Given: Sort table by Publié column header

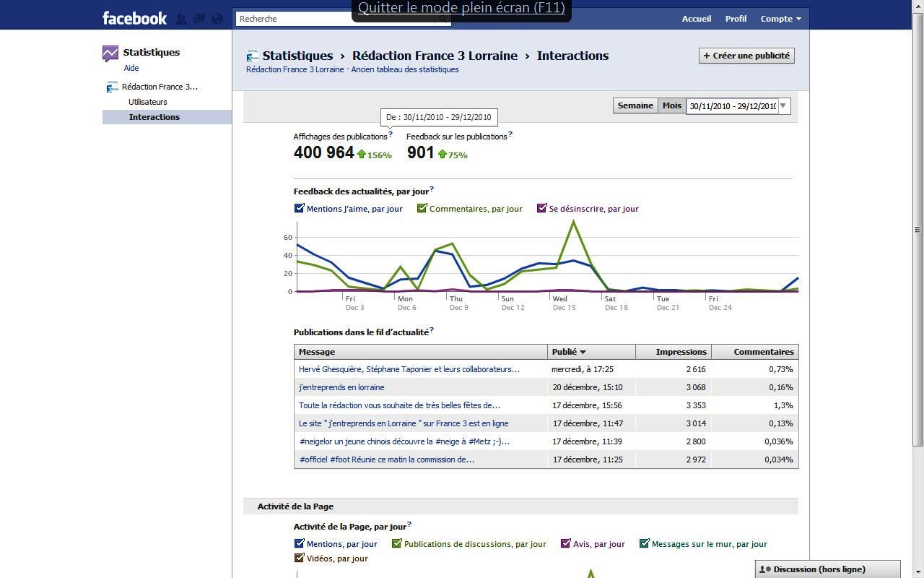Looking at the screenshot, I should pos(569,352).
